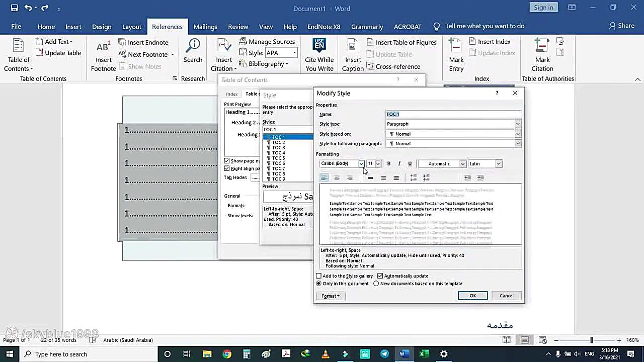The width and height of the screenshot is (644, 362).
Task: Click the zoom slider in status bar
Action: pyautogui.click(x=592, y=340)
